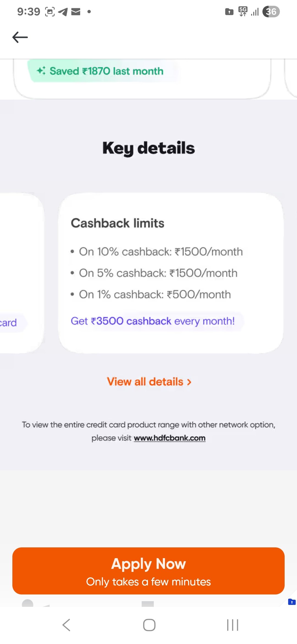Viewport: 297px width, 644px height.
Task: Select the partially visible previous details card
Action: tap(22, 273)
